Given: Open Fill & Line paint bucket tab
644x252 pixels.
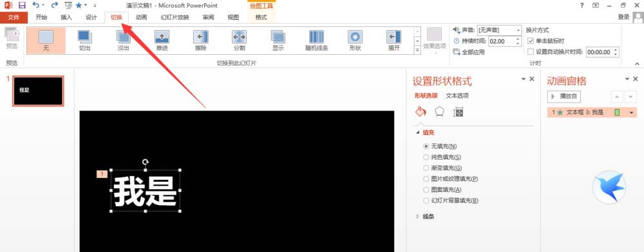Looking at the screenshot, I should (421, 111).
